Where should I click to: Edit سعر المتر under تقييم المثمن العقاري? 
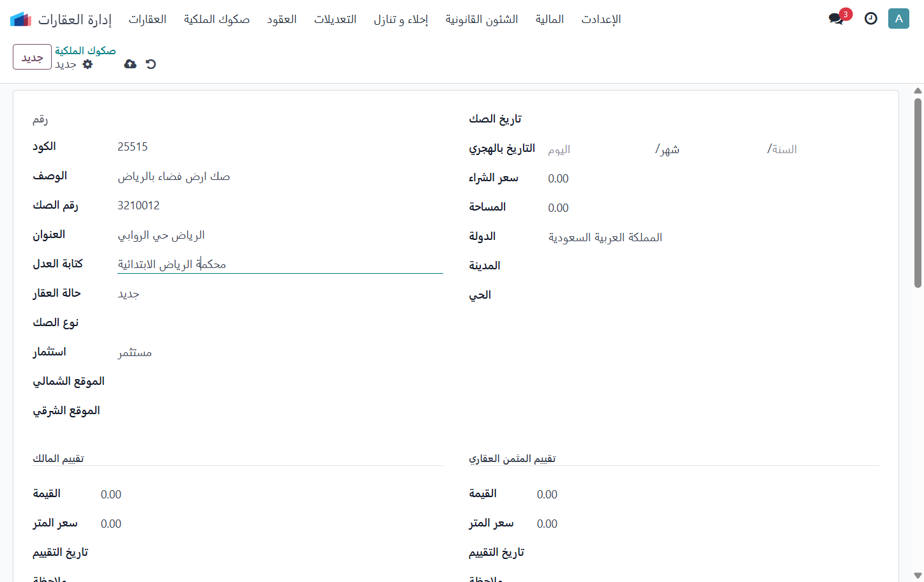(708, 524)
